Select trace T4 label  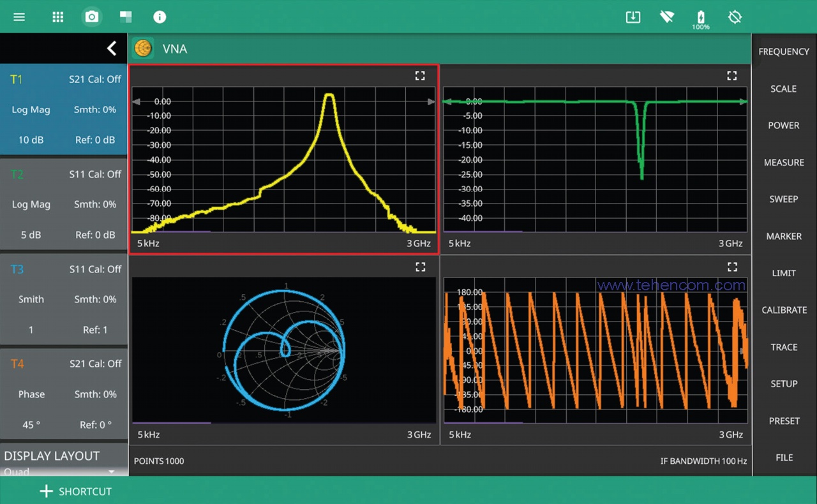click(x=17, y=364)
